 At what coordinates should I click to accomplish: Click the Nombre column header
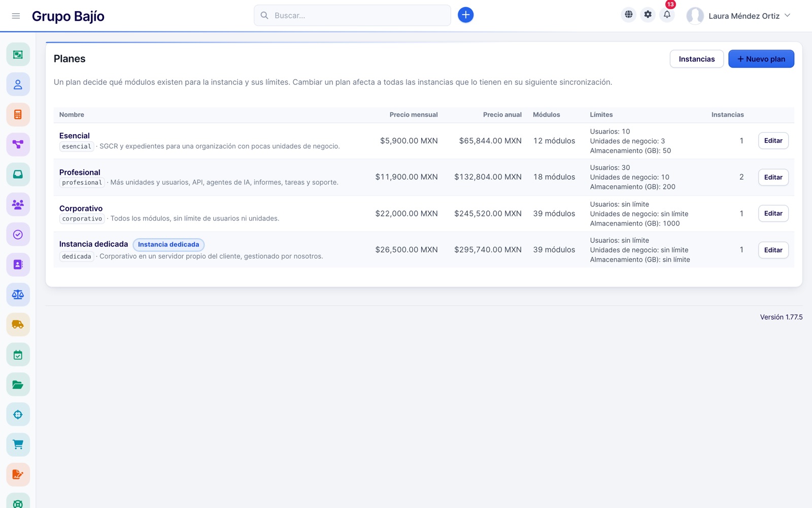click(72, 115)
